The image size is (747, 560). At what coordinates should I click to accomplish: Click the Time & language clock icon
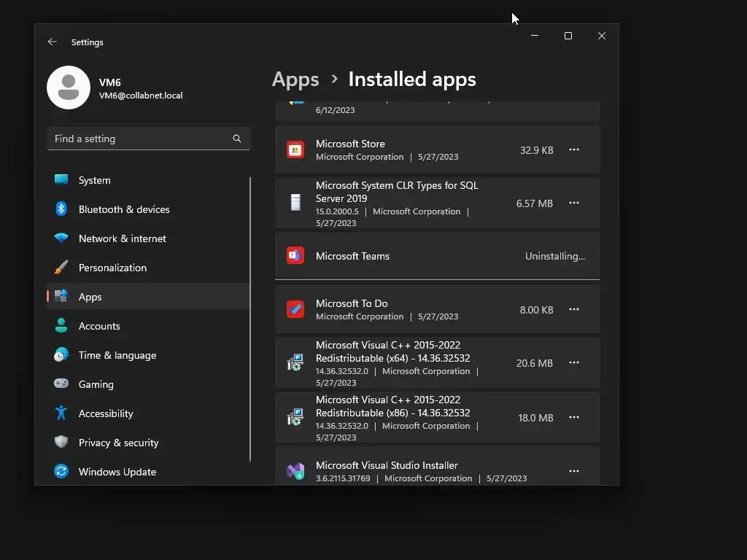pyautogui.click(x=61, y=355)
